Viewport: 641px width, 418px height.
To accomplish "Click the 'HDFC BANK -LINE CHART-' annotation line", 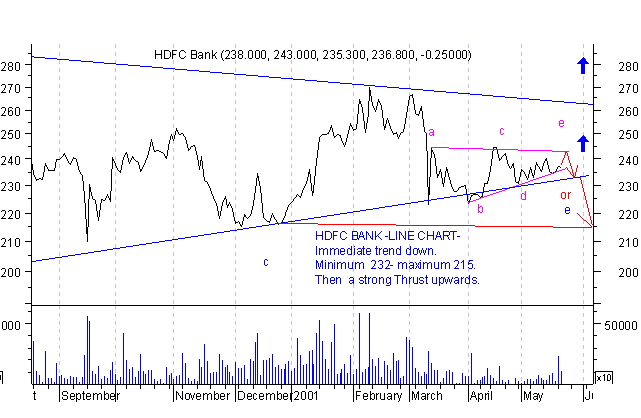I will point(388,236).
